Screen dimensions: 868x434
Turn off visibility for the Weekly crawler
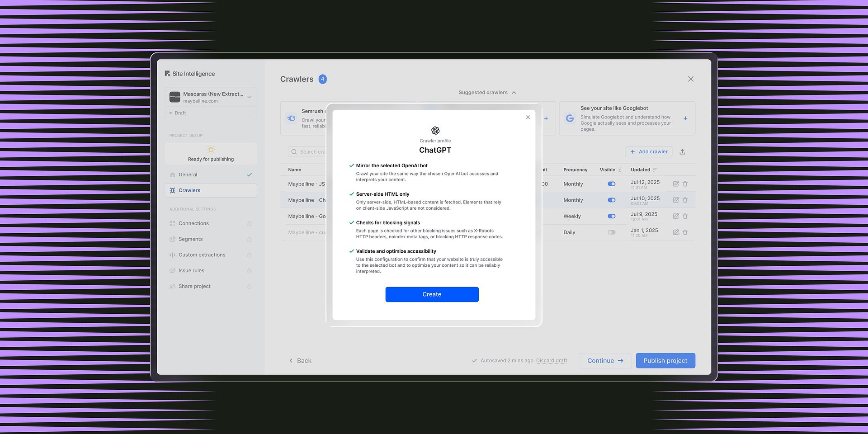[x=612, y=216]
